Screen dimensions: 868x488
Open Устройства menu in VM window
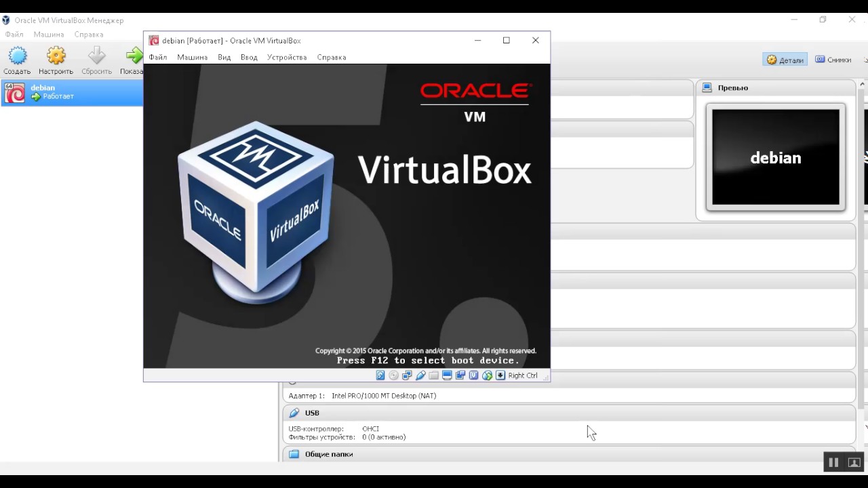pos(287,58)
